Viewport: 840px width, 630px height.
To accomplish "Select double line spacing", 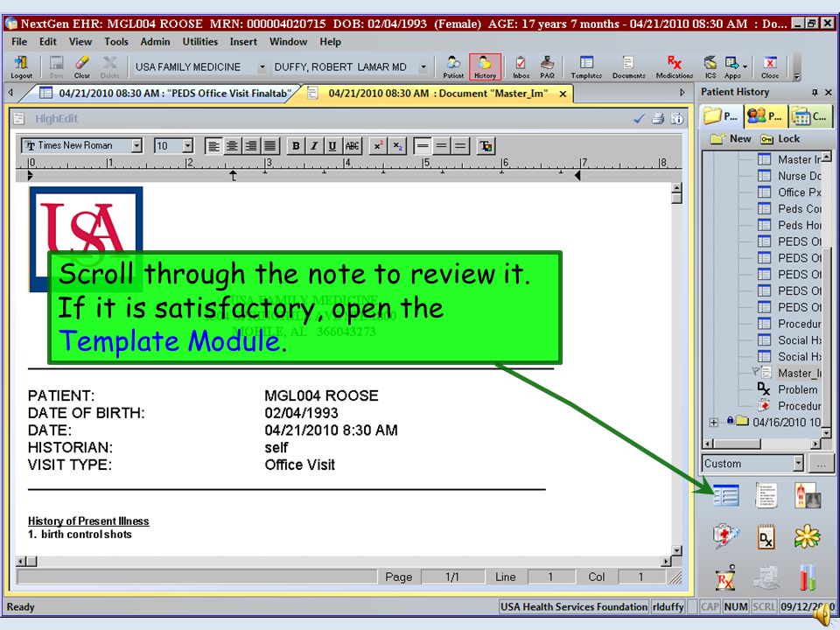I will (460, 146).
